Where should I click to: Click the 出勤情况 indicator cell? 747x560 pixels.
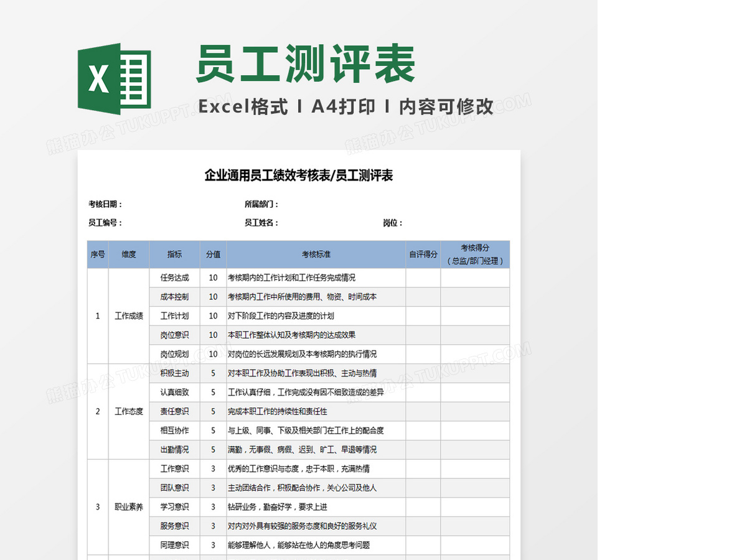pyautogui.click(x=175, y=450)
